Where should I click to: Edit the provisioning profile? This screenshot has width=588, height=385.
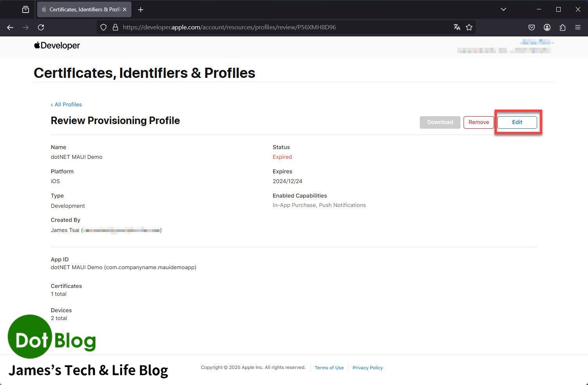click(517, 122)
